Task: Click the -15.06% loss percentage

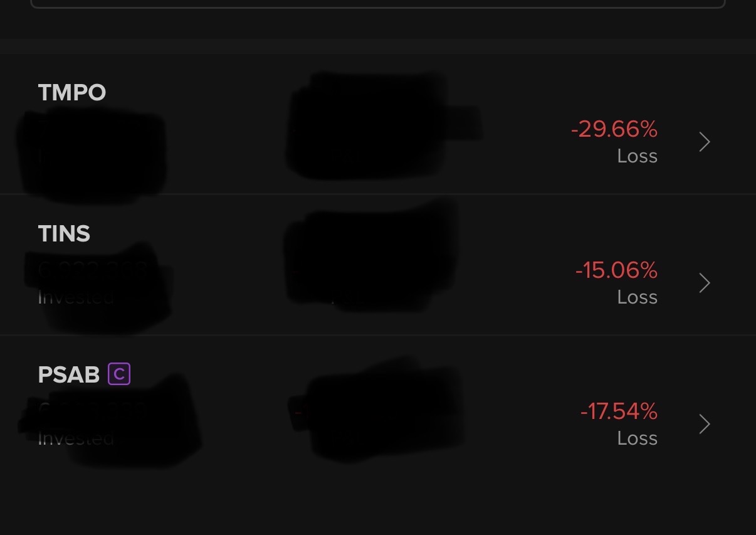Action: [x=616, y=270]
